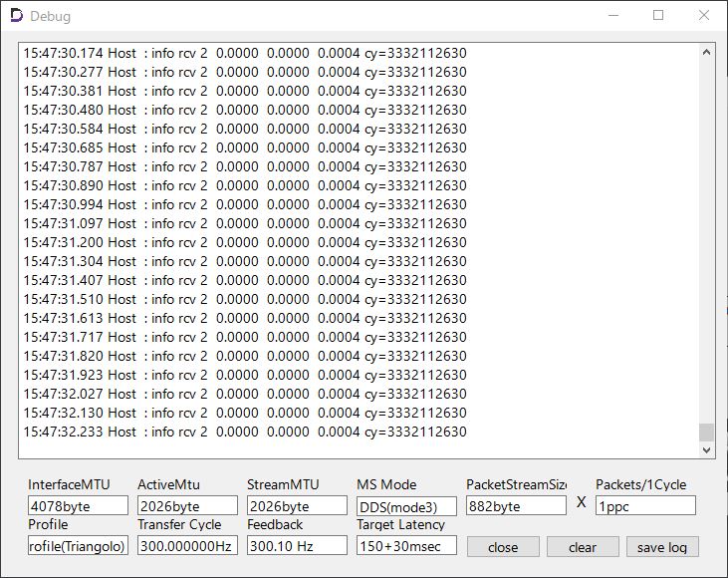This screenshot has width=728, height=578.
Task: Select log line timestamped 15:47:31.613
Action: [x=245, y=318]
